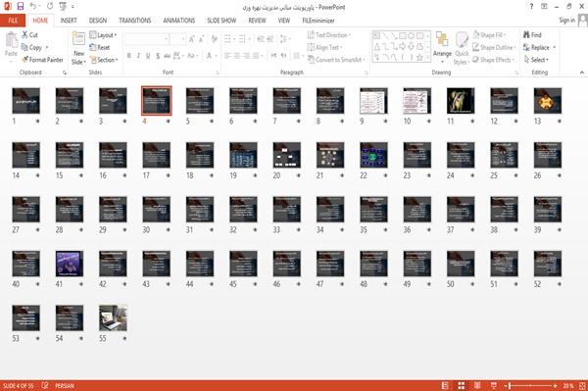Screen dimensions: 588x391
Task: Toggle Bold formatting
Action: [x=129, y=56]
